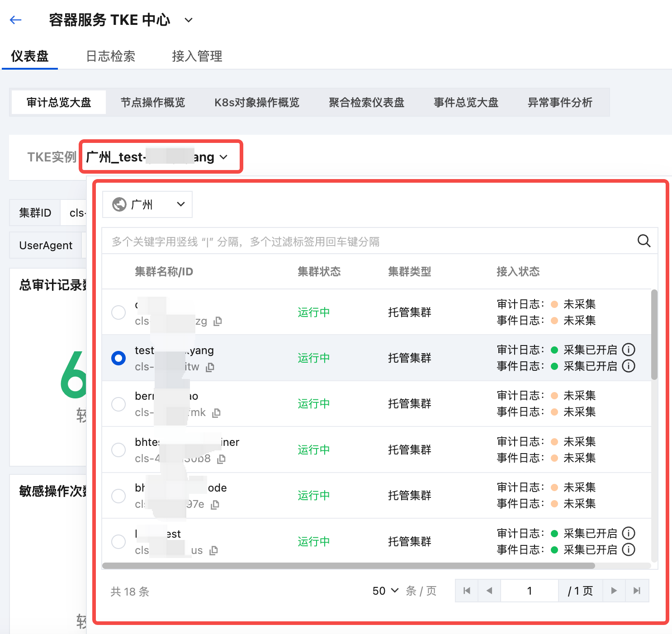The width and height of the screenshot is (672, 634).
Task: Click the back arrow icon
Action: [16, 20]
